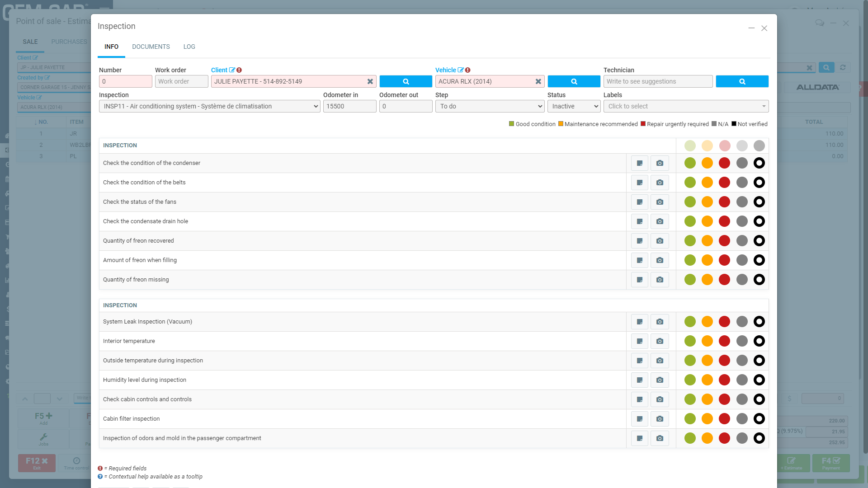Minimize the Inspection dialog
Image resolution: width=868 pixels, height=488 pixels.
point(751,28)
